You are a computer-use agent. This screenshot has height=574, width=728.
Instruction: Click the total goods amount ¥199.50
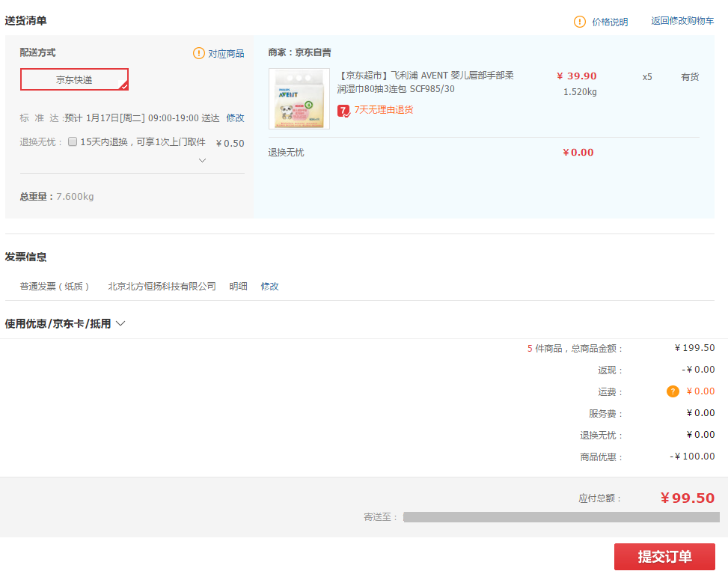click(694, 348)
